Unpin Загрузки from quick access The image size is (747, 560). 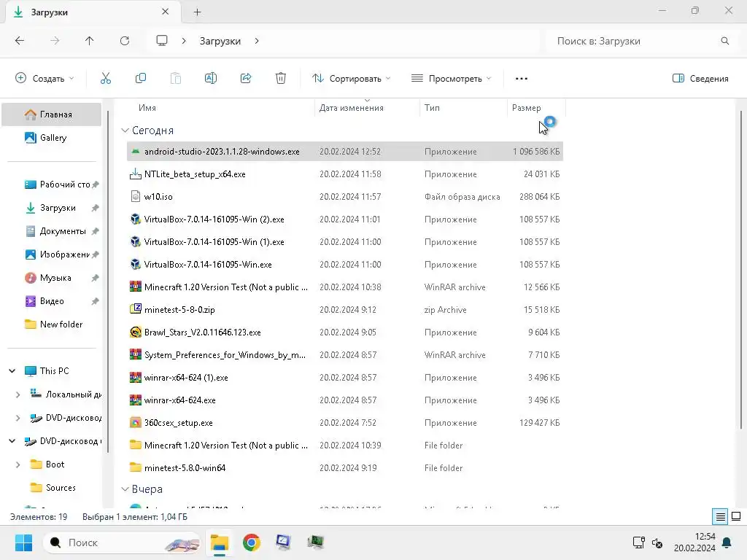tap(95, 208)
